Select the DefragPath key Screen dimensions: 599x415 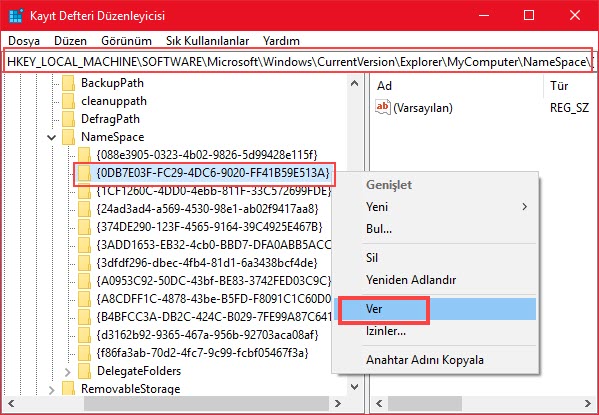coord(110,119)
